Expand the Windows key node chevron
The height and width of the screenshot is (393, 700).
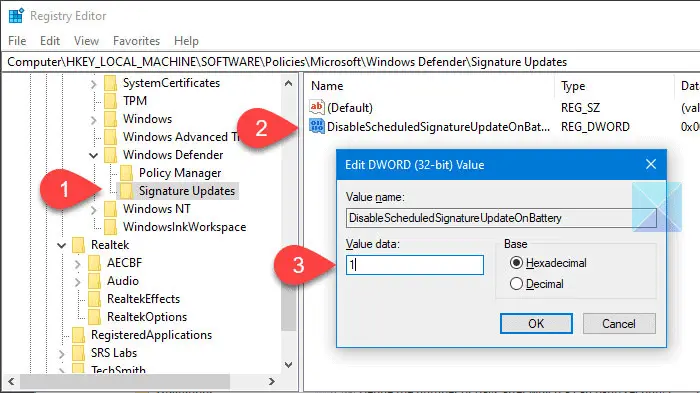tap(93, 120)
